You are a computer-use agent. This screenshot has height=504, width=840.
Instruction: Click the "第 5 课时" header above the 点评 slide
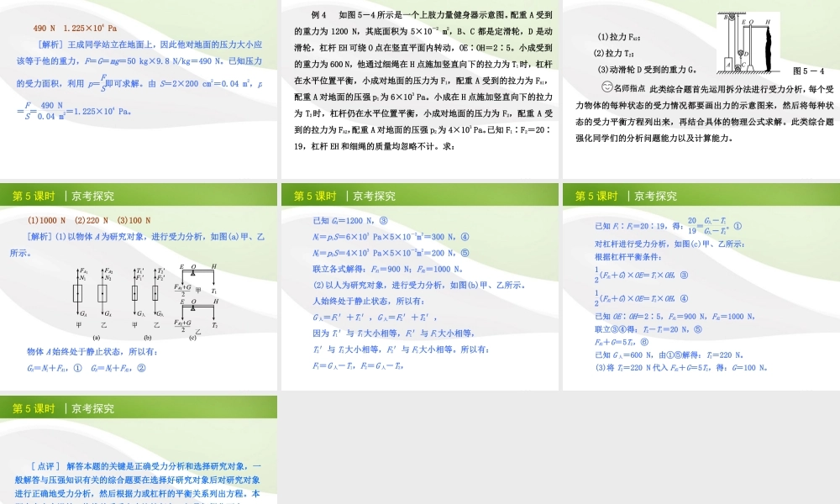click(x=34, y=409)
